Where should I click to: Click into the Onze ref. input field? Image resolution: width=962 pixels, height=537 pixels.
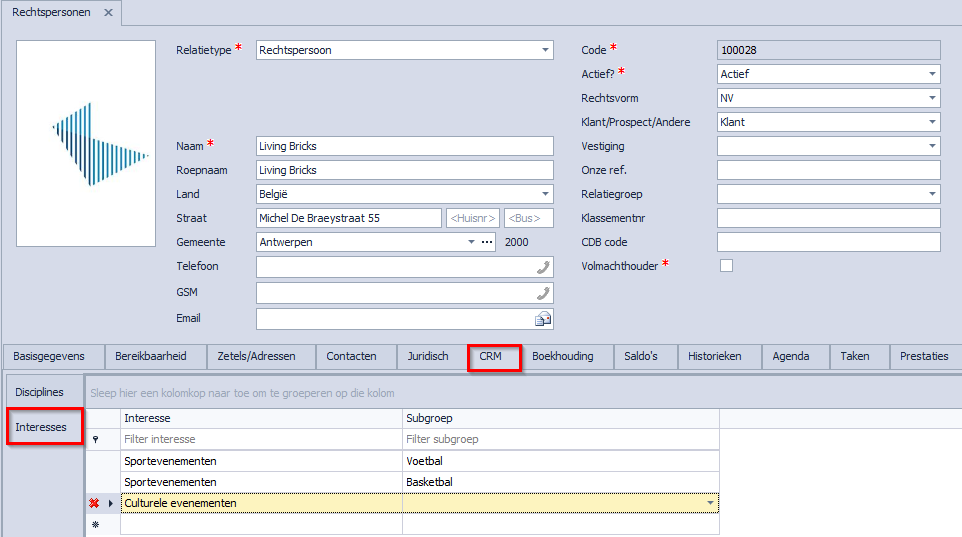828,170
